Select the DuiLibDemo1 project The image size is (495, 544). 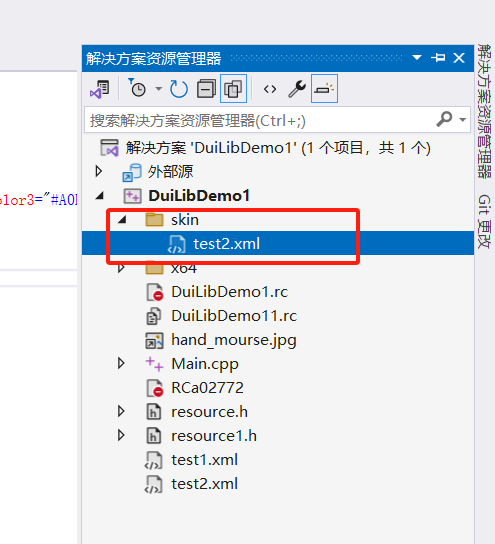[x=199, y=196]
